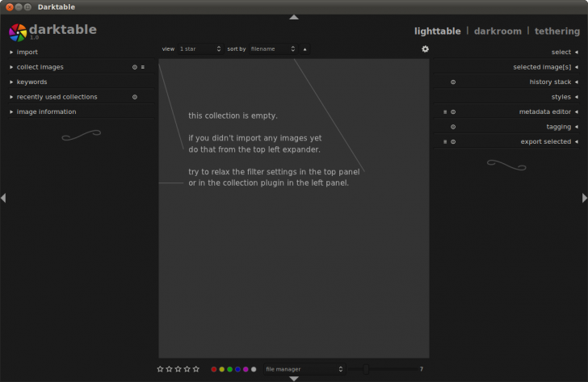Image resolution: width=588 pixels, height=382 pixels.
Task: Switch to the tethering view
Action: click(x=557, y=31)
